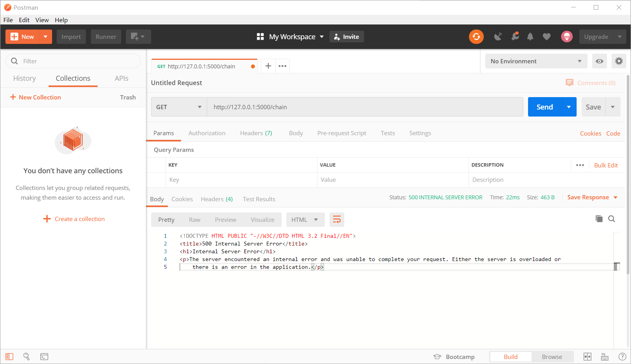Click the Invite button
Screen dimensions: 631x364
click(x=347, y=37)
